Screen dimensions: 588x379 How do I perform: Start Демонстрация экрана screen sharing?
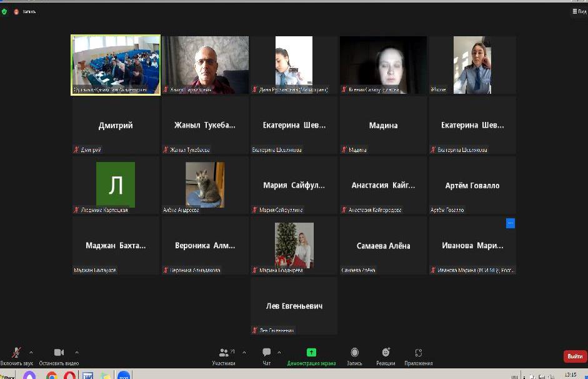[x=311, y=353]
